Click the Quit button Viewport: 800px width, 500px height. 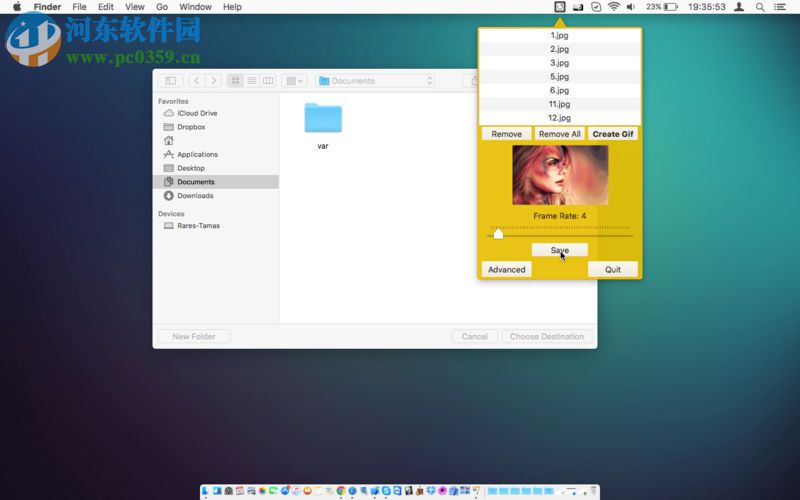click(613, 269)
